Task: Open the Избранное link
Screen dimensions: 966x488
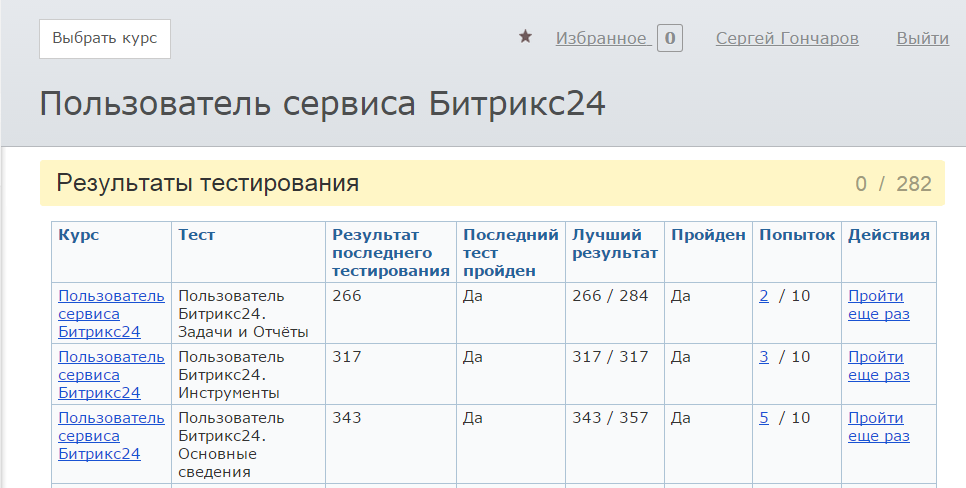Action: pos(602,38)
